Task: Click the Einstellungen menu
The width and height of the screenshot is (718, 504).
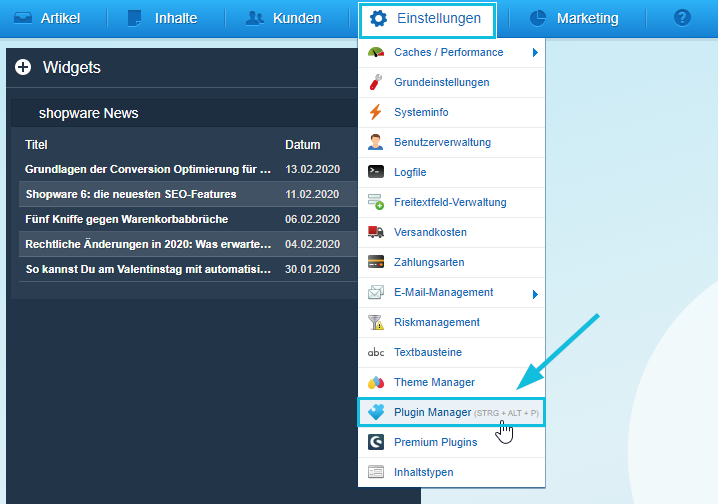Action: 427,19
